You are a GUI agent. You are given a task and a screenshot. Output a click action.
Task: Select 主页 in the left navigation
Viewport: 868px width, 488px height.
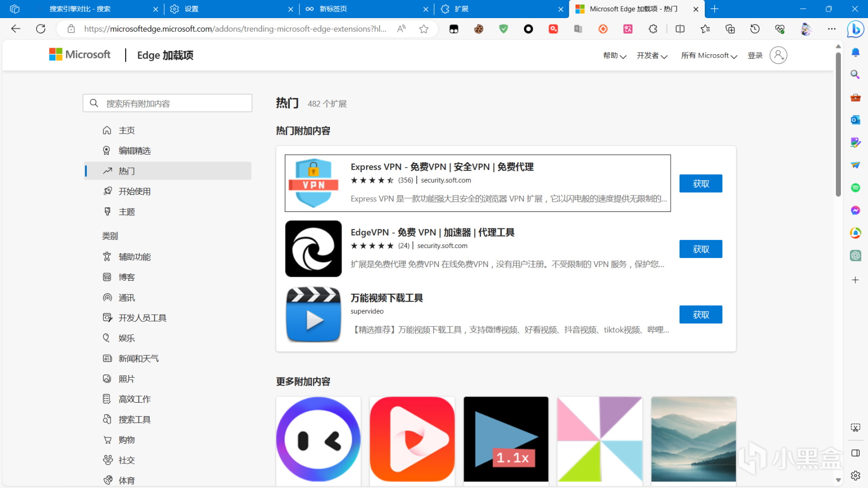[168, 131]
